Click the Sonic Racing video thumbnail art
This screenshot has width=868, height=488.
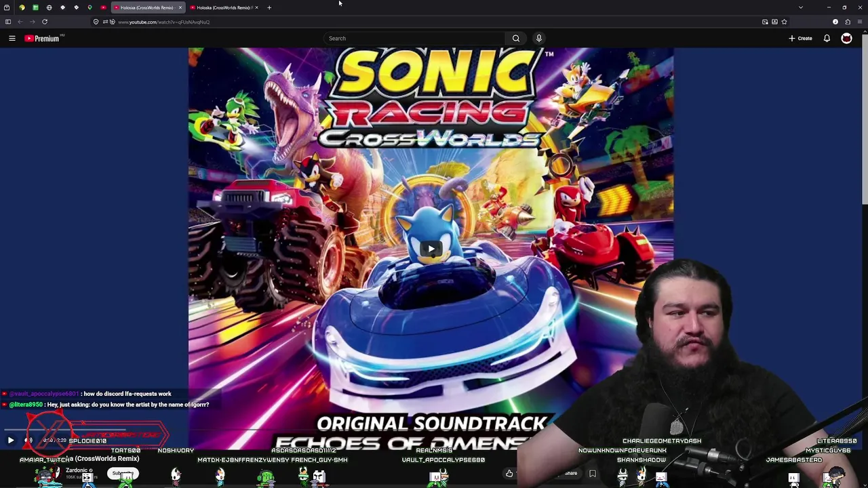click(431, 248)
